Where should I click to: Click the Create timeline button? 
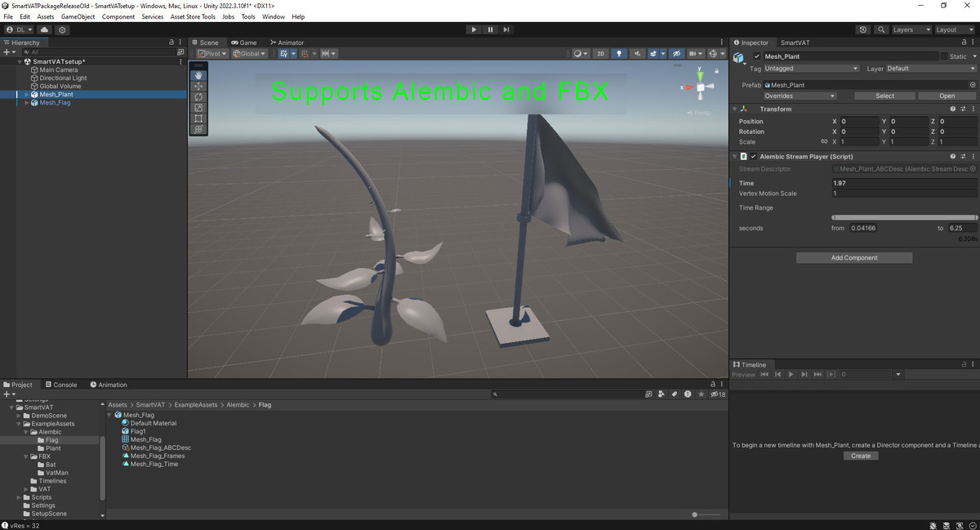pos(861,456)
